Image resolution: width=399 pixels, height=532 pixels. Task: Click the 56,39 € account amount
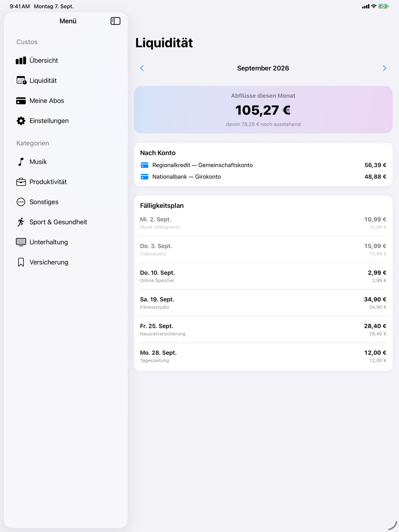pyautogui.click(x=375, y=165)
